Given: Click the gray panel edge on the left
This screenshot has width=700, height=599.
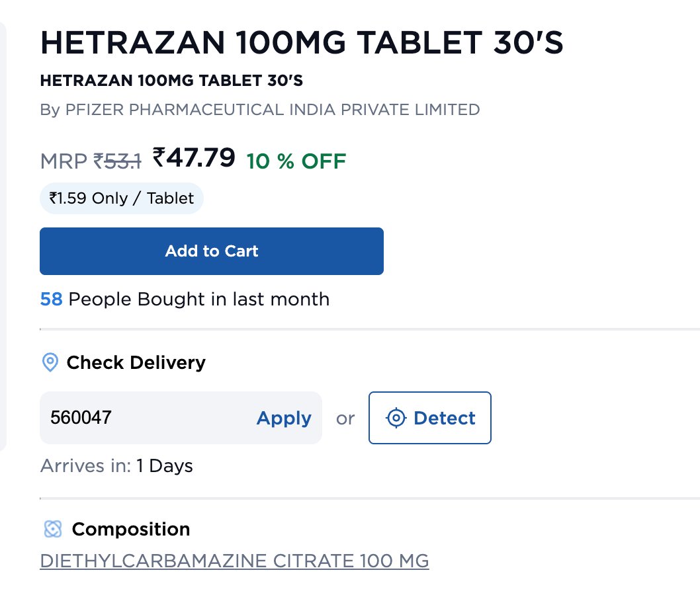Looking at the screenshot, I should (x=3, y=231).
